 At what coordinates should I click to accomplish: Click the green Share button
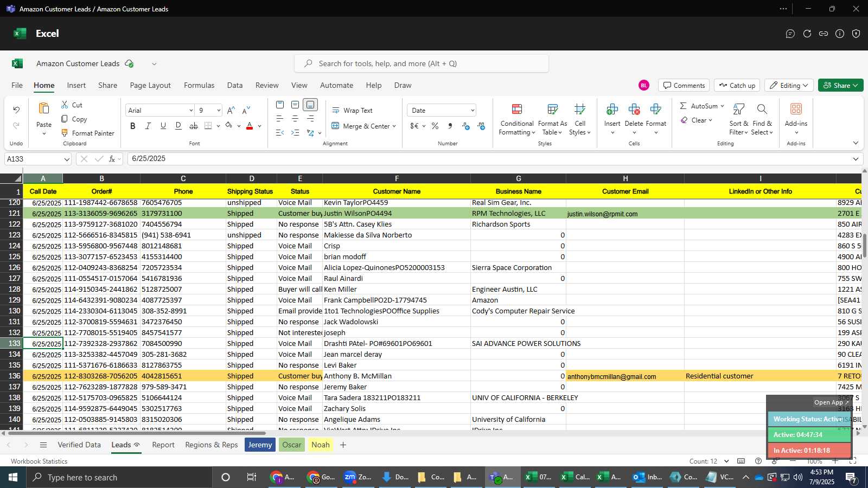[840, 86]
